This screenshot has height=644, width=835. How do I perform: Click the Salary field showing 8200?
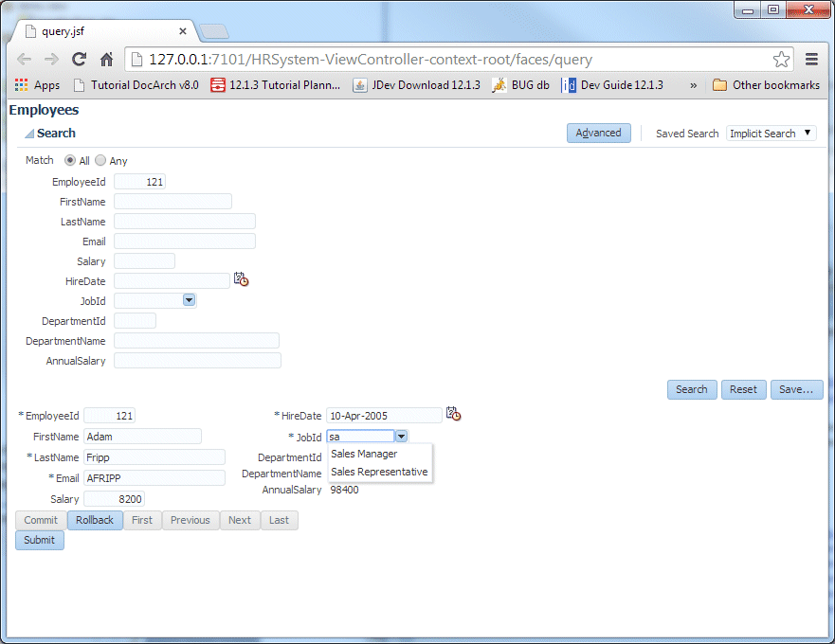point(114,499)
